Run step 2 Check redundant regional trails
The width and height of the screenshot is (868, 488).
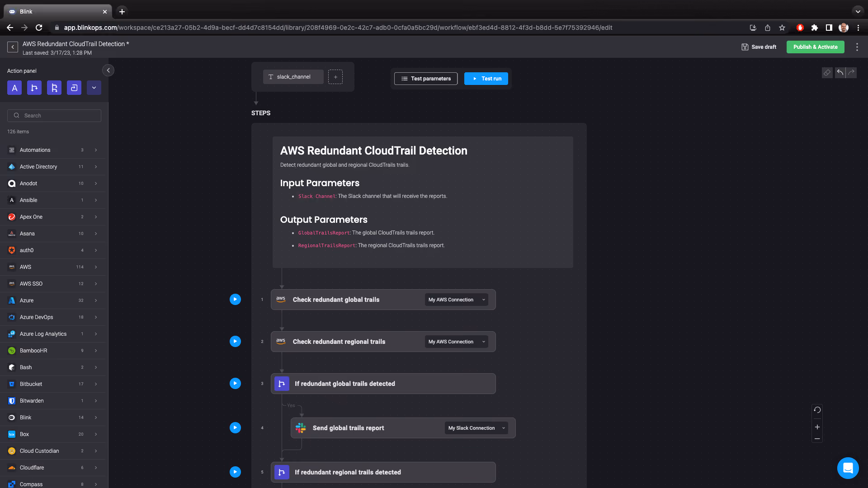pos(235,342)
